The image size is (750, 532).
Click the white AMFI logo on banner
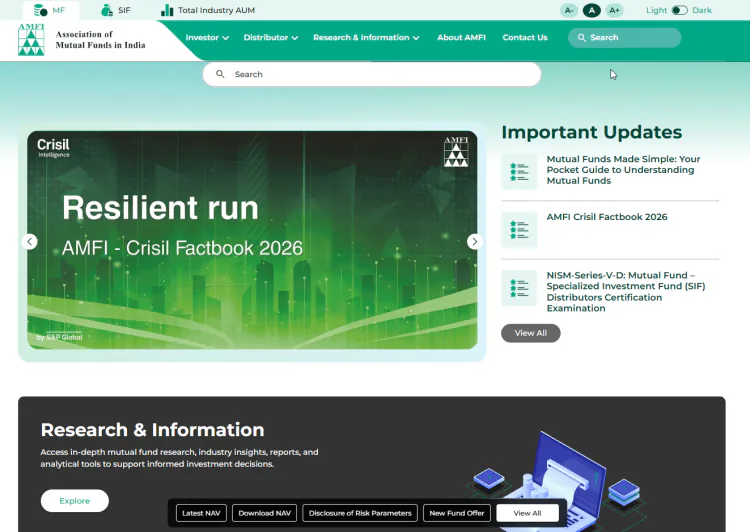[x=456, y=152]
